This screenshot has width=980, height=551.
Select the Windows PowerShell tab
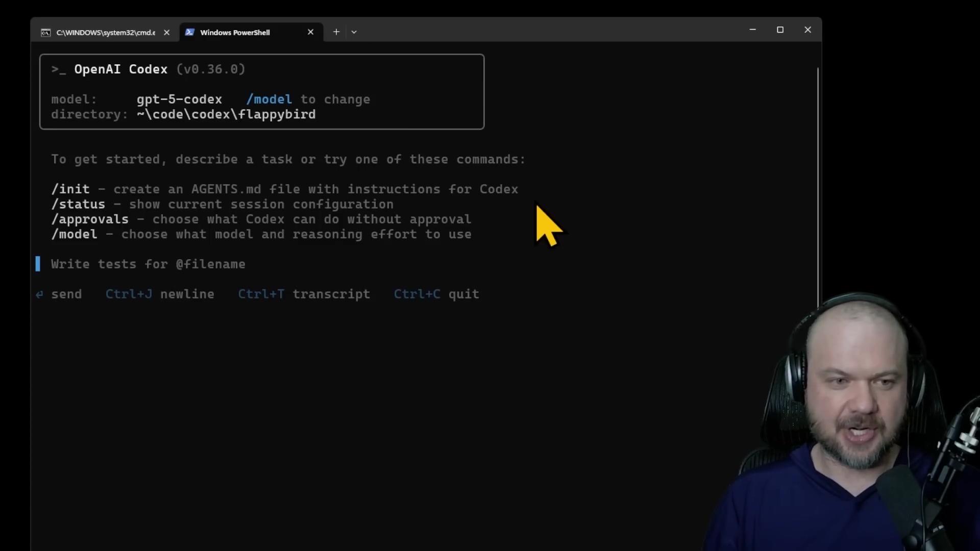pyautogui.click(x=251, y=32)
